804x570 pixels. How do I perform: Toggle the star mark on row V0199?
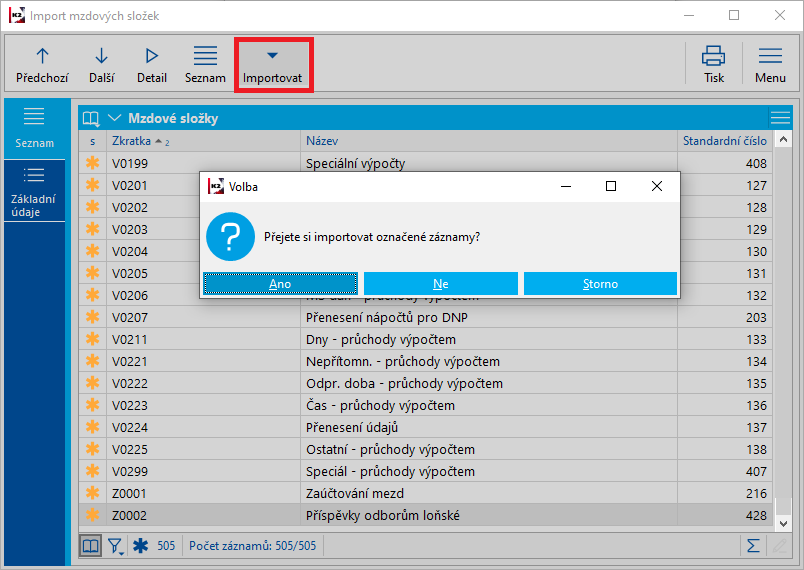pyautogui.click(x=92, y=163)
